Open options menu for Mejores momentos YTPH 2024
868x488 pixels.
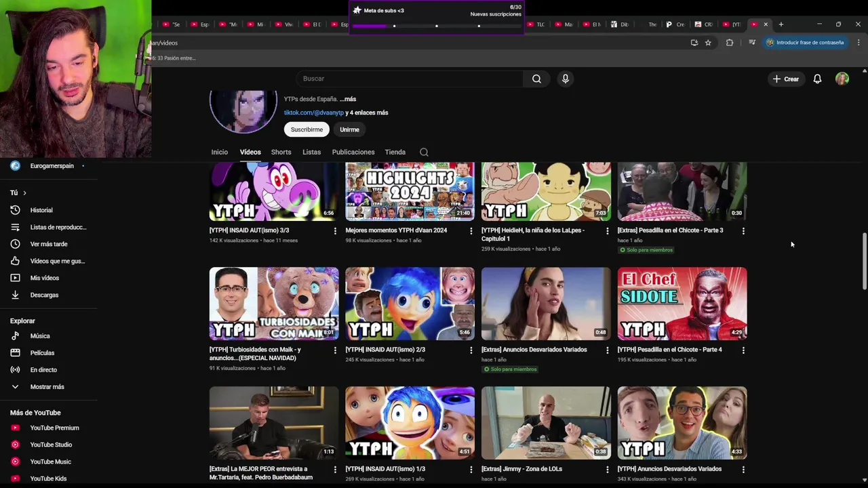click(x=471, y=231)
